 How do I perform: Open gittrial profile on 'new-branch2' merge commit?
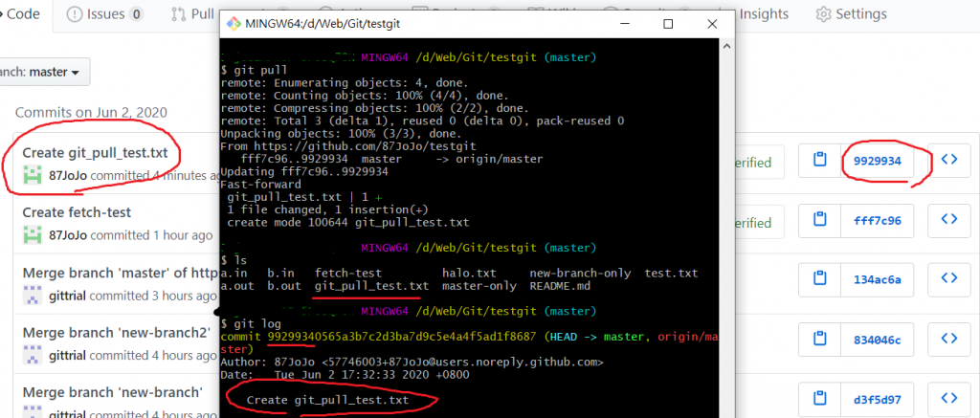point(68,356)
